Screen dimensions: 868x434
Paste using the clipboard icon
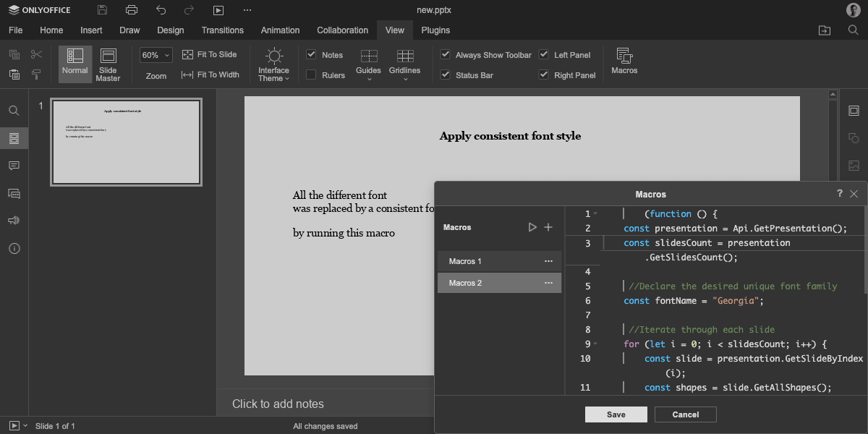(14, 75)
